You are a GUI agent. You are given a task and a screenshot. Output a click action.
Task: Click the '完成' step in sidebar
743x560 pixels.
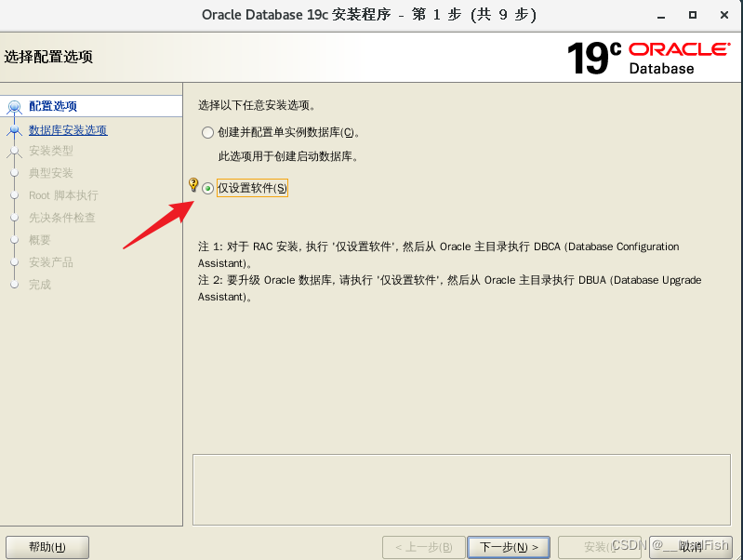pos(39,285)
